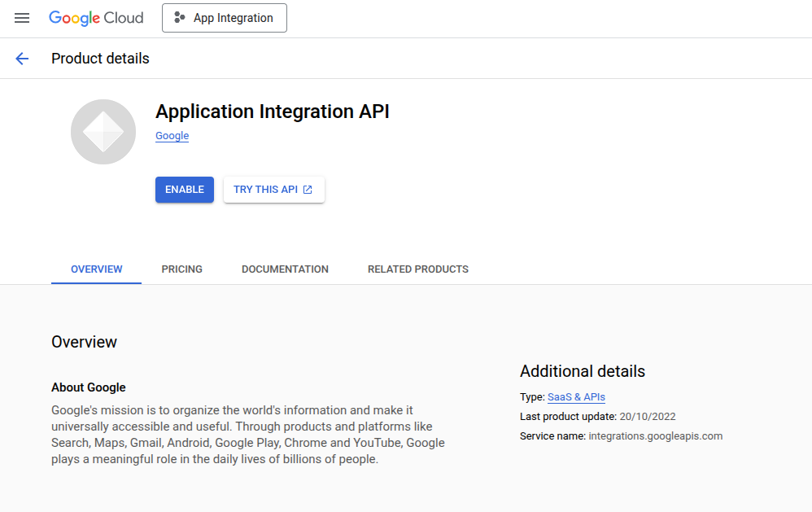View the Related Products tab

tap(417, 269)
